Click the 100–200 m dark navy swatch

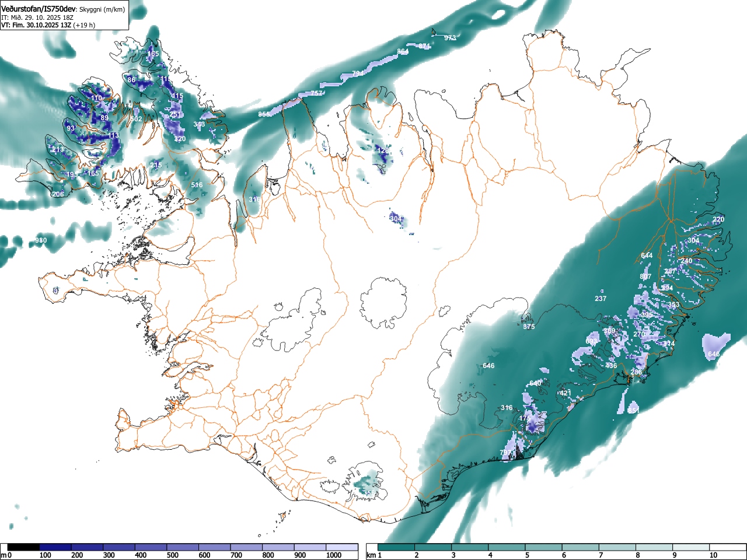point(55,547)
